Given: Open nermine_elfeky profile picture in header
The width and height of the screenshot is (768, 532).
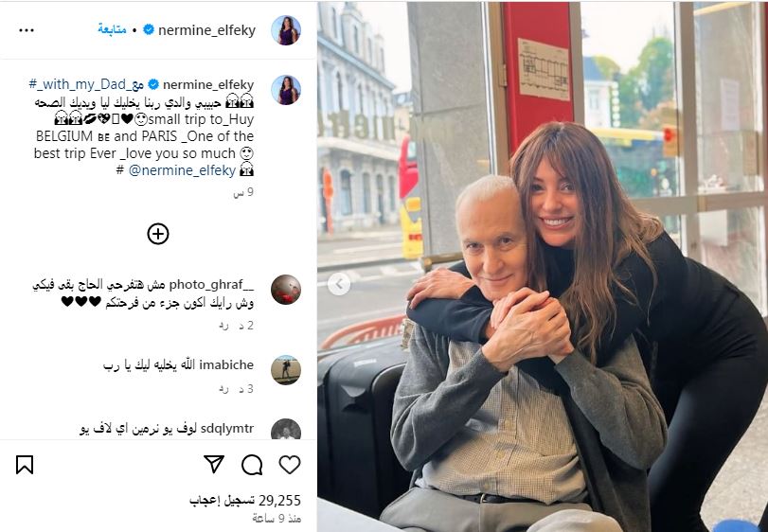Looking at the screenshot, I should (x=286, y=30).
